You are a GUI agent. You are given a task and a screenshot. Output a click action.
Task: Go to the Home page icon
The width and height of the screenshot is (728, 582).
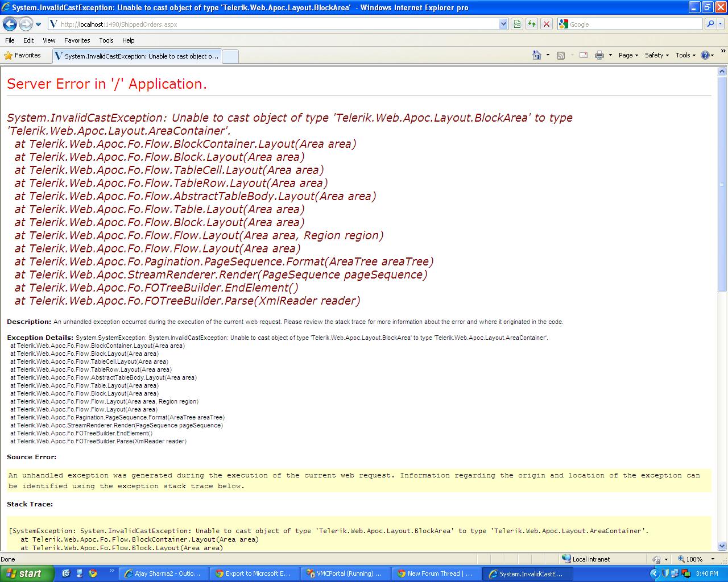pos(536,55)
